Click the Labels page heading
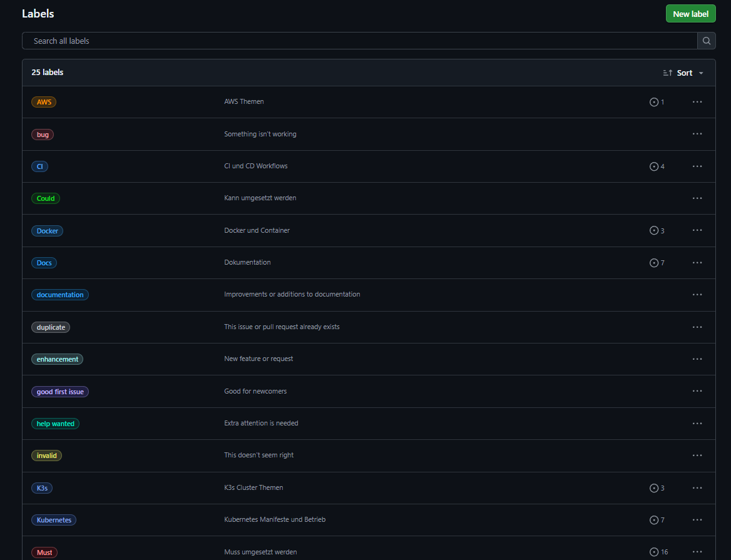 38,14
